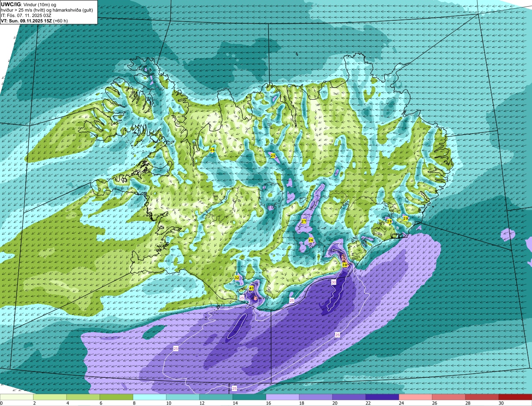This screenshot has height=406, width=532.
Task: Click the '8' tick label on the scale
Action: click(x=134, y=403)
